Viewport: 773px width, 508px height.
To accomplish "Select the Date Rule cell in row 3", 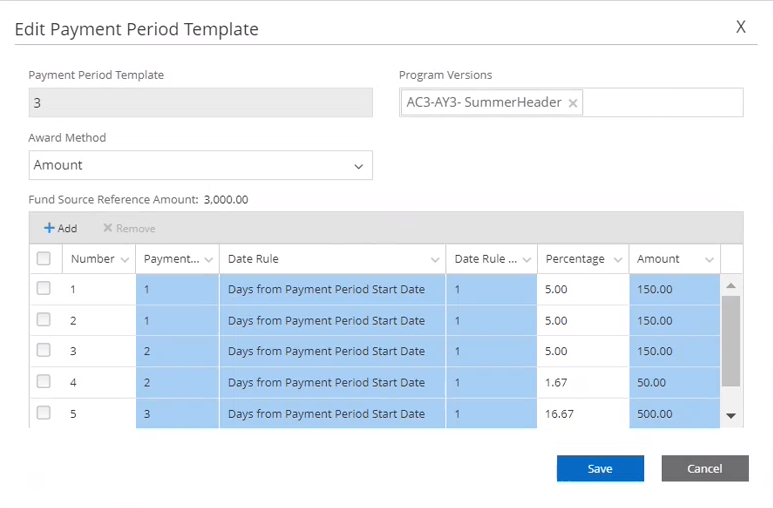I will coord(332,351).
